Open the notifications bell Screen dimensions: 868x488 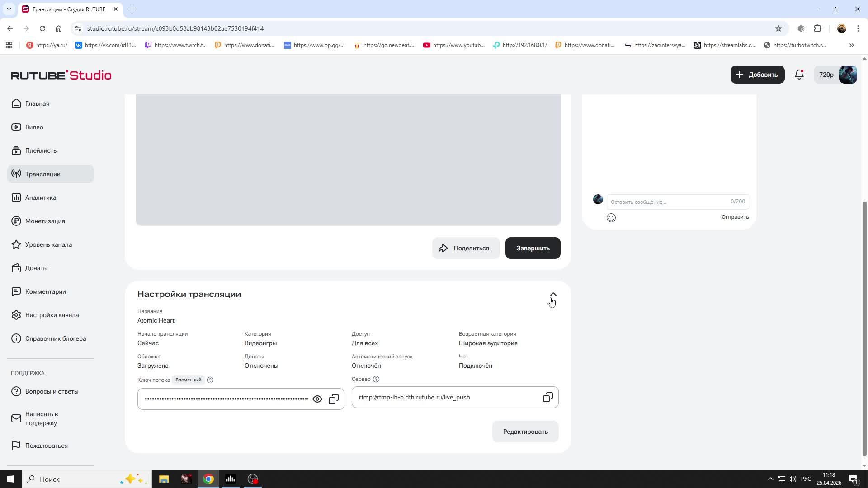pyautogui.click(x=799, y=75)
